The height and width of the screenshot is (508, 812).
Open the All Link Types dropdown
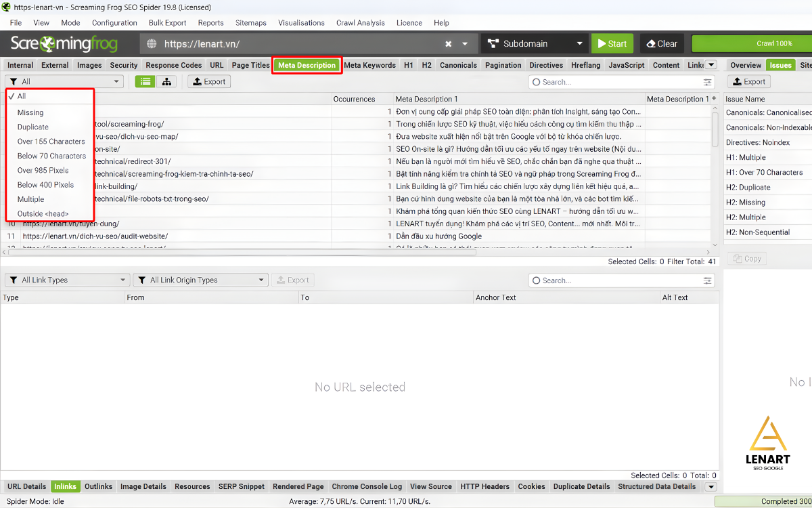coord(66,280)
